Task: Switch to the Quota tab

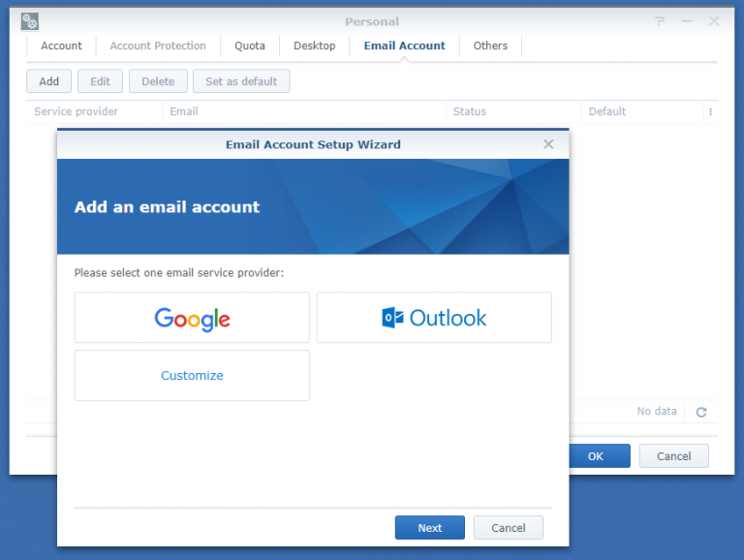Action: pyautogui.click(x=250, y=47)
